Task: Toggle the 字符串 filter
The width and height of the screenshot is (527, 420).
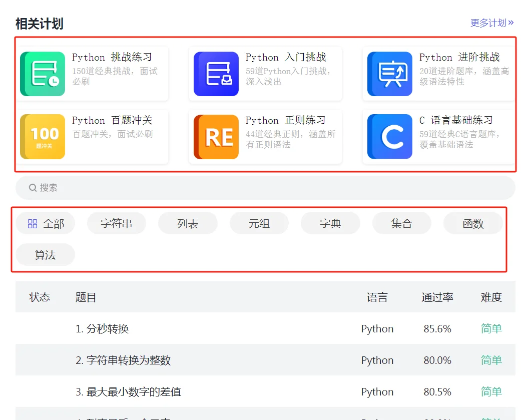Action: [x=116, y=223]
